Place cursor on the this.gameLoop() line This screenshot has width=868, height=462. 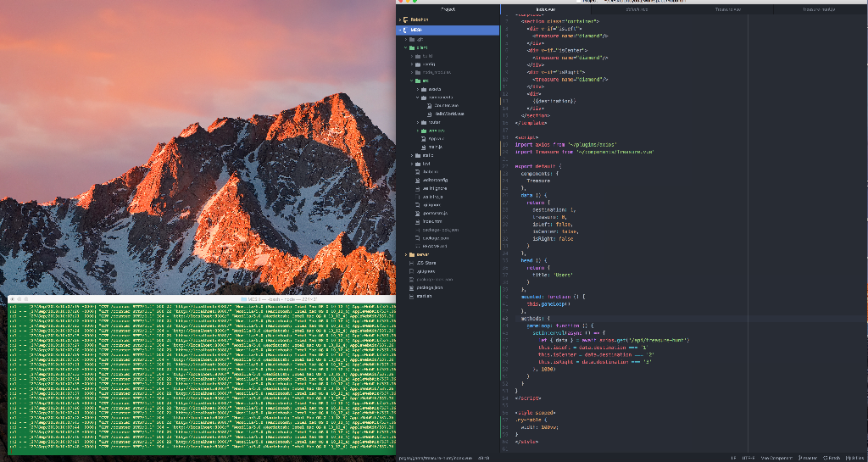[548, 303]
